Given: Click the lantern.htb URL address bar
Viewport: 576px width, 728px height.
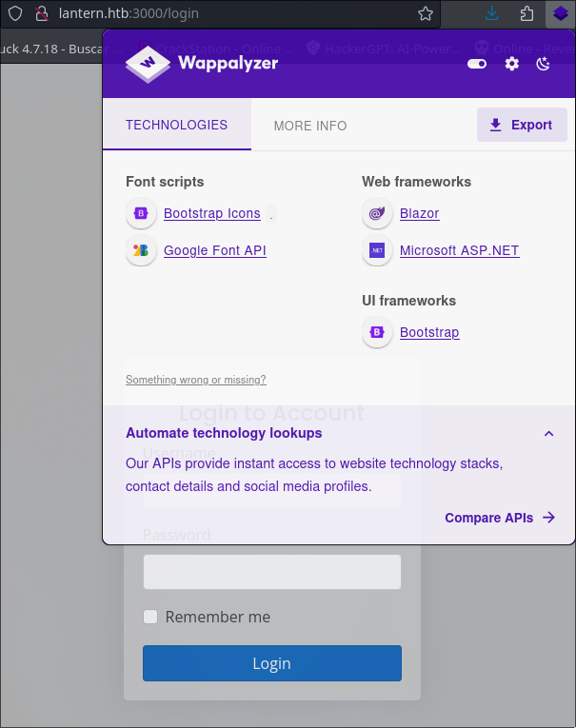Looking at the screenshot, I should pyautogui.click(x=129, y=13).
